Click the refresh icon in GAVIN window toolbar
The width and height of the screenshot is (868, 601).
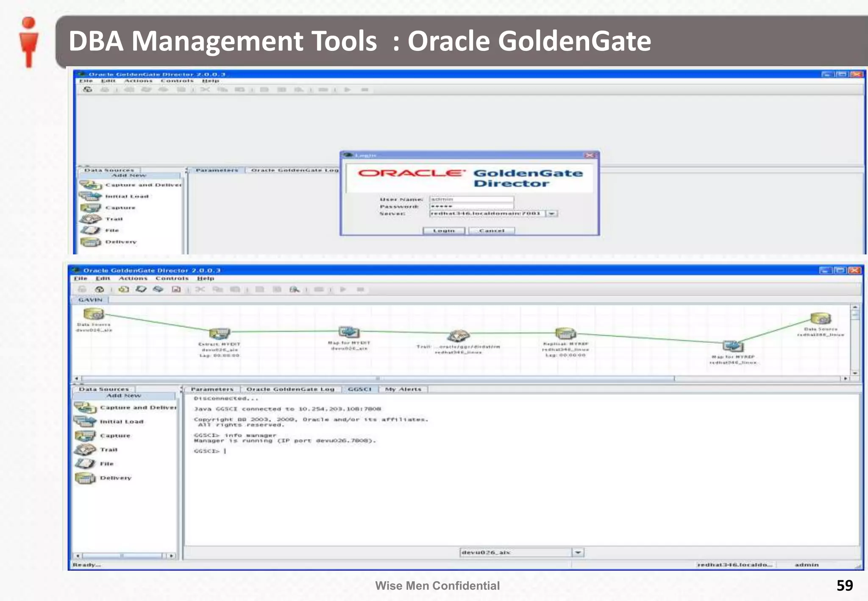100,289
